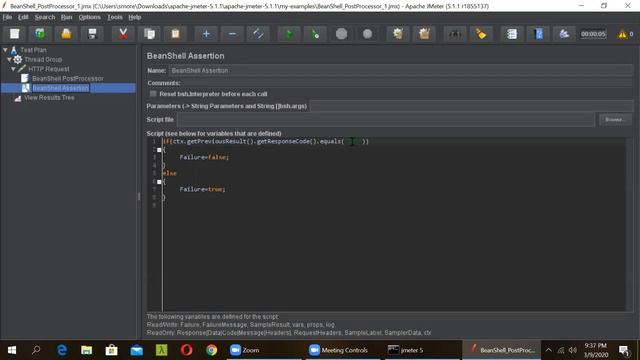The height and width of the screenshot is (360, 640).
Task: Collapse the HTTP Request tree node
Action: tap(13, 69)
